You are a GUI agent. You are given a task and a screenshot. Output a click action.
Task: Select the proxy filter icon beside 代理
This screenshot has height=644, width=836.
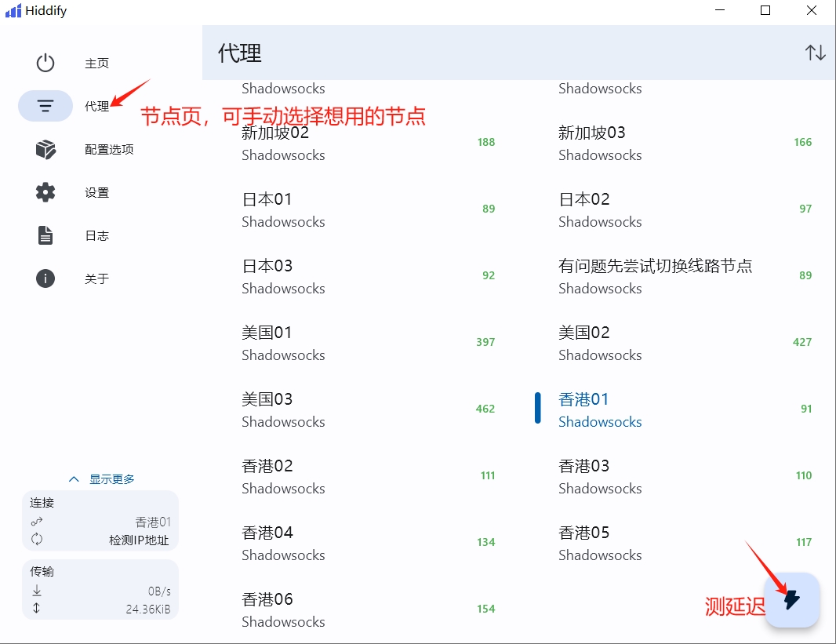(x=45, y=105)
